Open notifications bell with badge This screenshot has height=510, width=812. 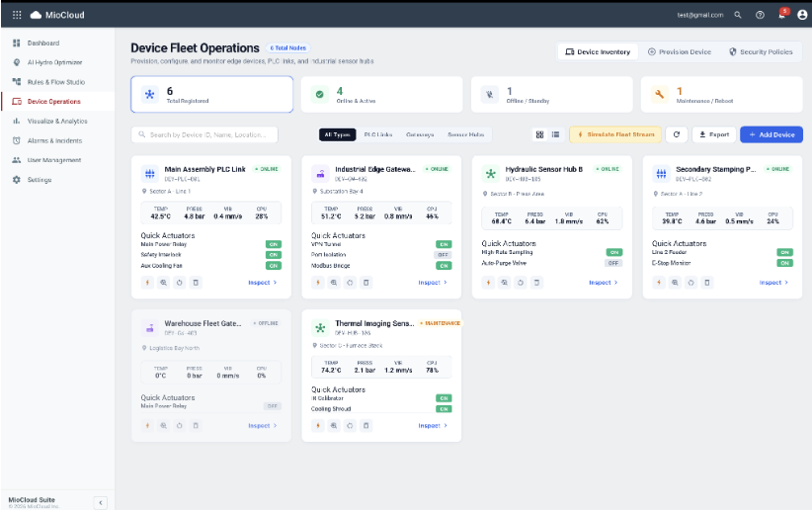[x=782, y=15]
